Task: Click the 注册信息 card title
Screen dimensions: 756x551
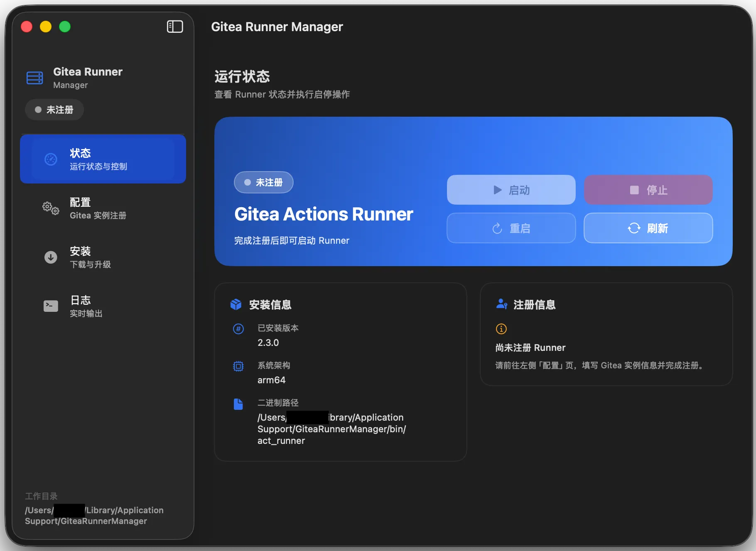Action: tap(535, 305)
